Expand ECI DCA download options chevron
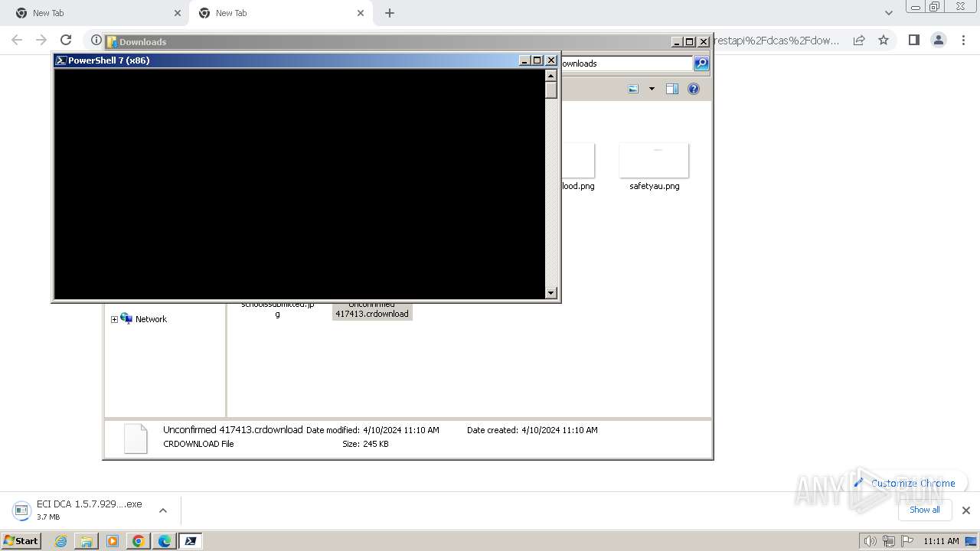Screen dimensions: 980x551 coord(163,510)
